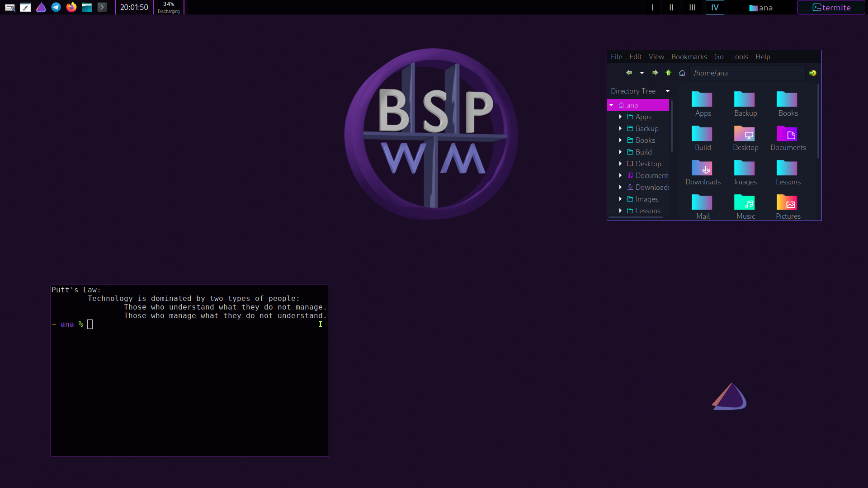Open the Edit menu in file manager
868x488 pixels.
[x=635, y=56]
